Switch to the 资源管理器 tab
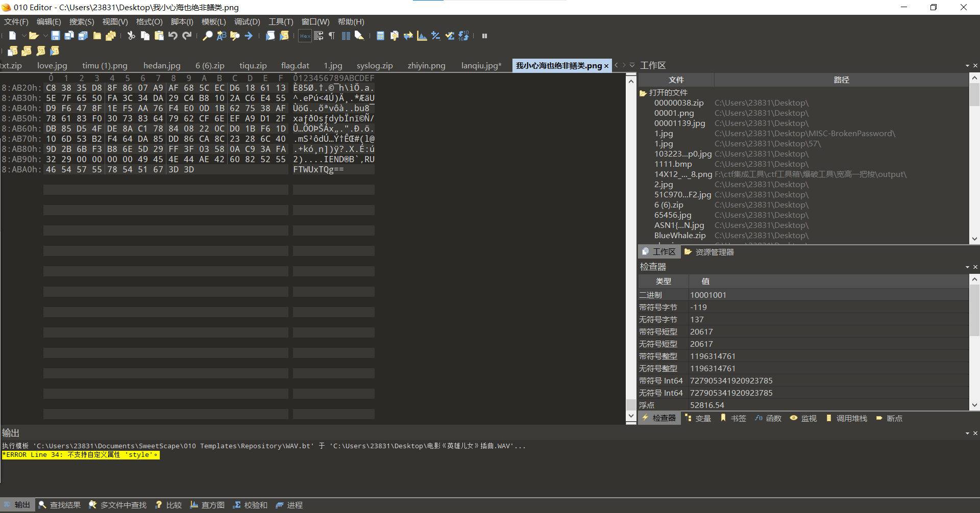Screen dimensions: 980x513 [x=709, y=252]
